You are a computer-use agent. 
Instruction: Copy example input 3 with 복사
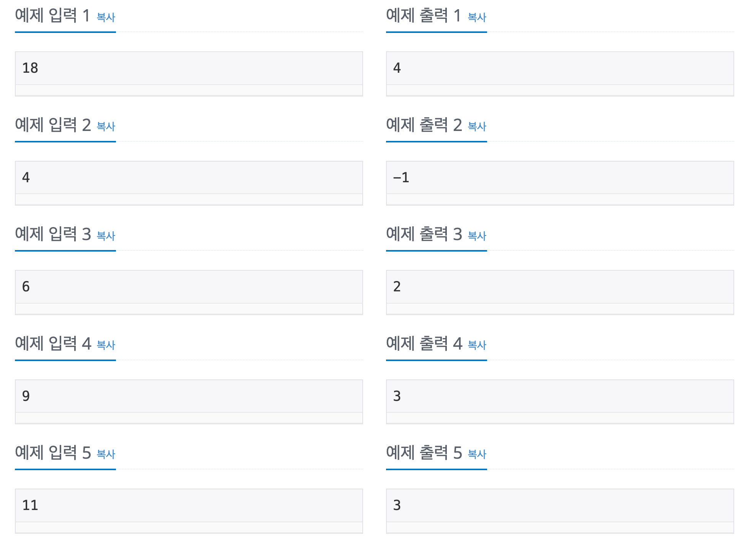pos(106,236)
